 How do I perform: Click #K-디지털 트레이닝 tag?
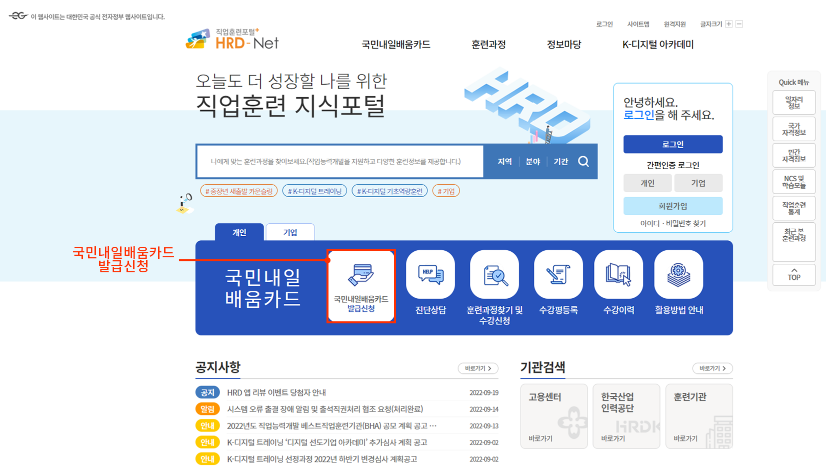pyautogui.click(x=314, y=191)
